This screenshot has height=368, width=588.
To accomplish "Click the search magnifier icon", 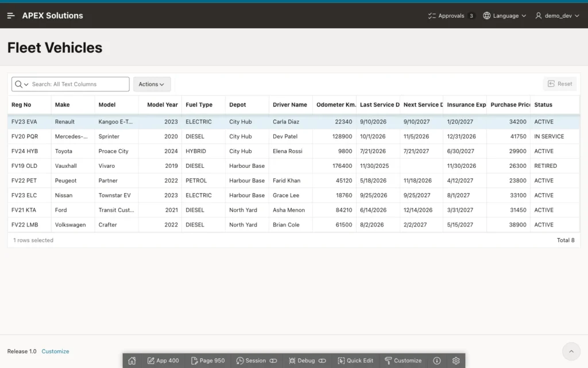I will 18,84.
